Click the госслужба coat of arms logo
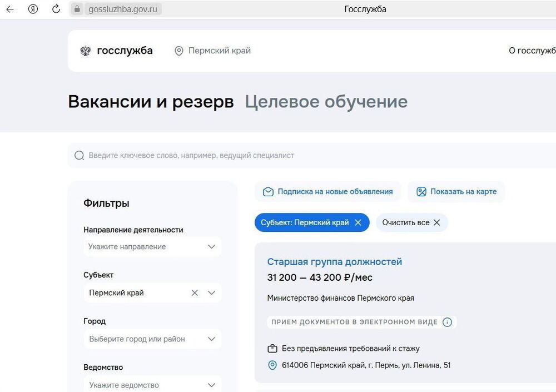The height and width of the screenshot is (392, 556). click(86, 51)
